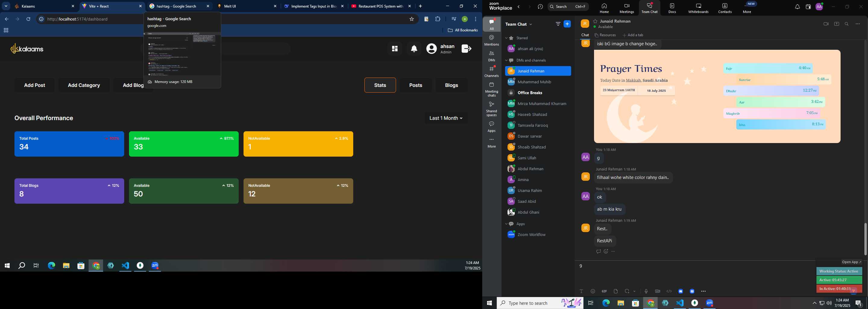The height and width of the screenshot is (309, 868).
Task: Open text formatting options in composer
Action: 581,291
